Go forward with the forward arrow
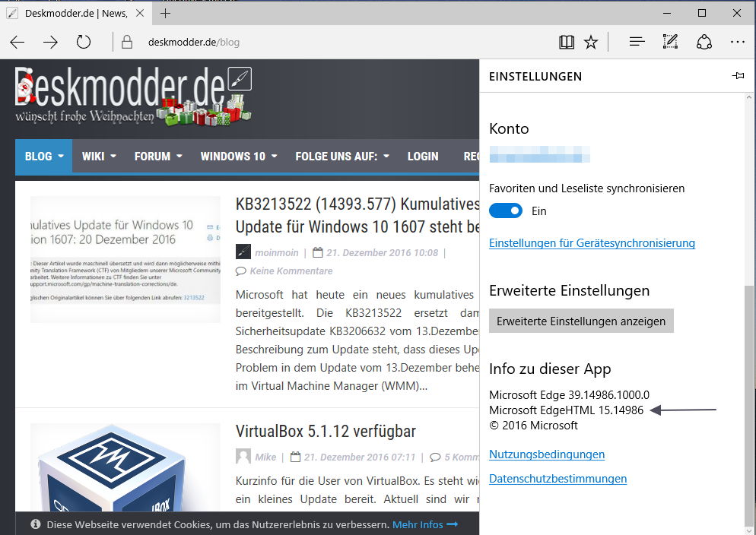The height and width of the screenshot is (535, 756). coord(50,43)
